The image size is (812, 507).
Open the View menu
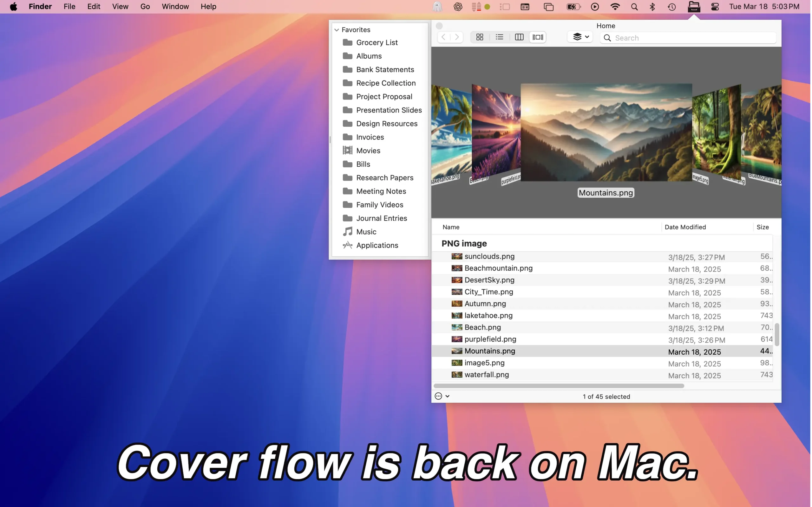click(120, 7)
